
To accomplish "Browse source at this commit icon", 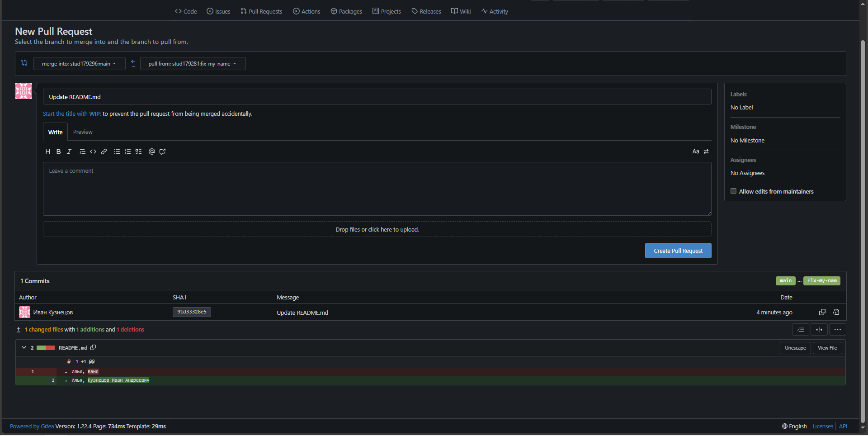I will pyautogui.click(x=836, y=313).
